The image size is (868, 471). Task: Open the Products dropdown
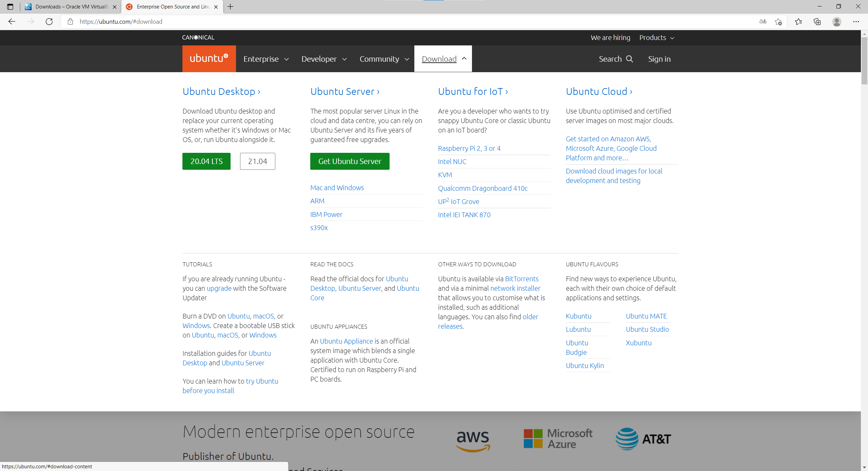[x=656, y=38]
